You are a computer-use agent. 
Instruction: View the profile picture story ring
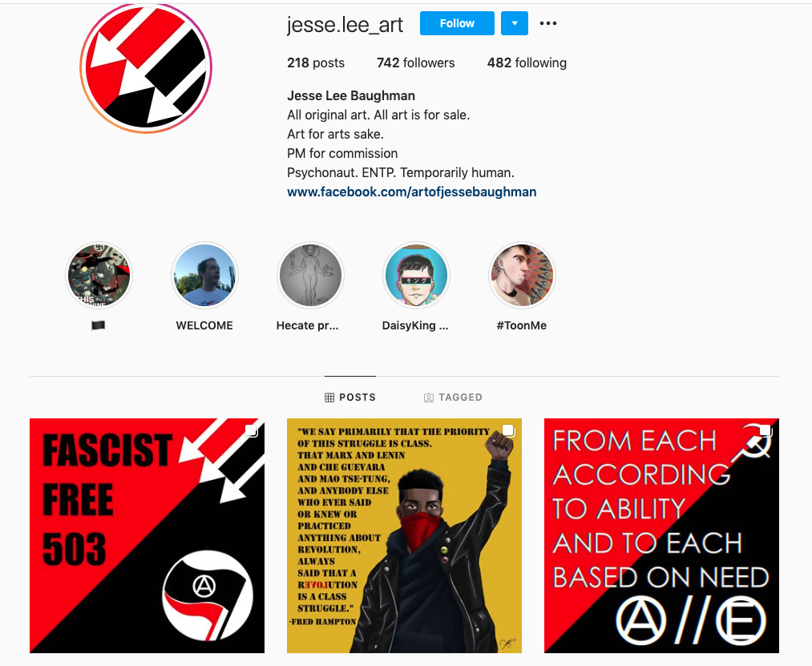tap(146, 68)
